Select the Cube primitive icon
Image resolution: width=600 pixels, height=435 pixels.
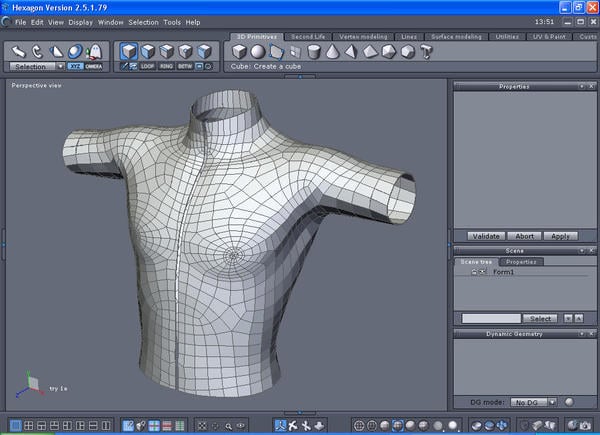coord(240,52)
